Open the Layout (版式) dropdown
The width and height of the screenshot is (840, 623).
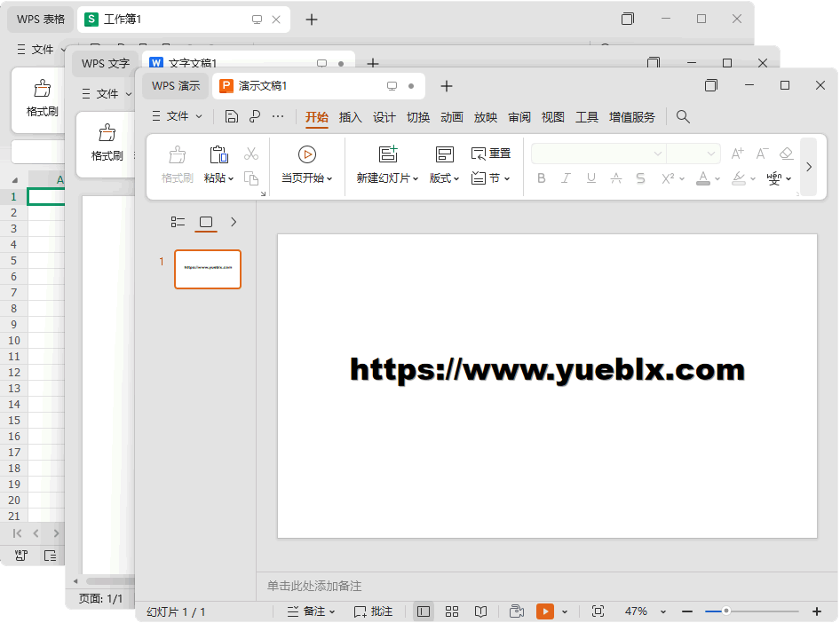[444, 178]
